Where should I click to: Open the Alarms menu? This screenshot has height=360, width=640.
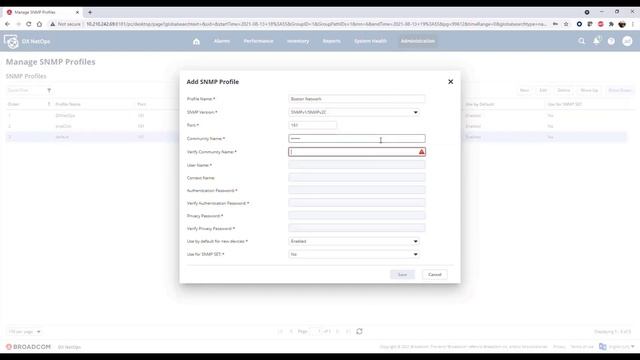pyautogui.click(x=222, y=41)
